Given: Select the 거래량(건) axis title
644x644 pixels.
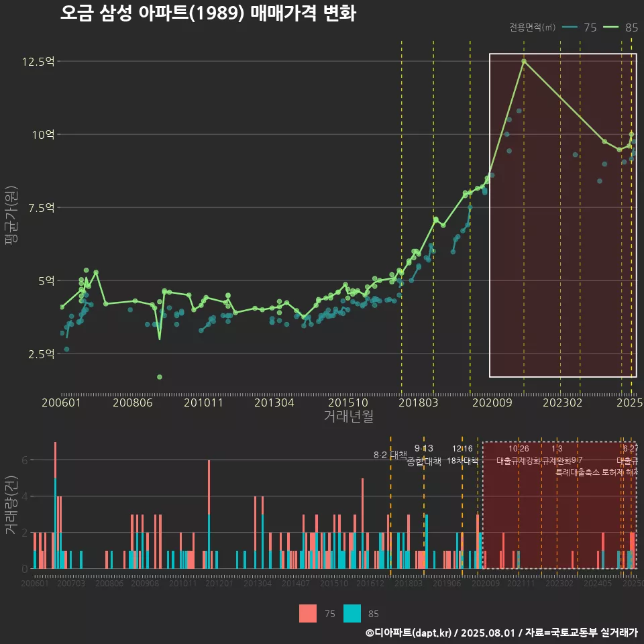Looking at the screenshot, I should click(x=11, y=505).
